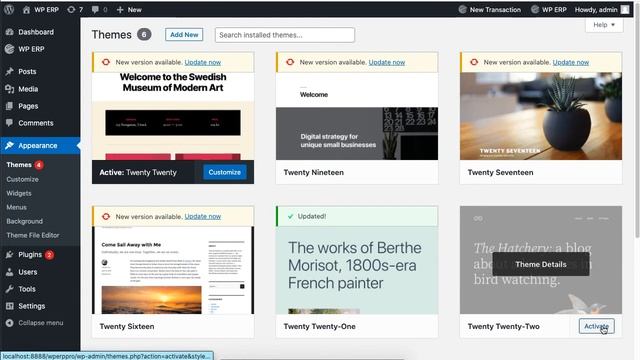
Task: Click the Theme Details overlay button
Action: click(541, 264)
